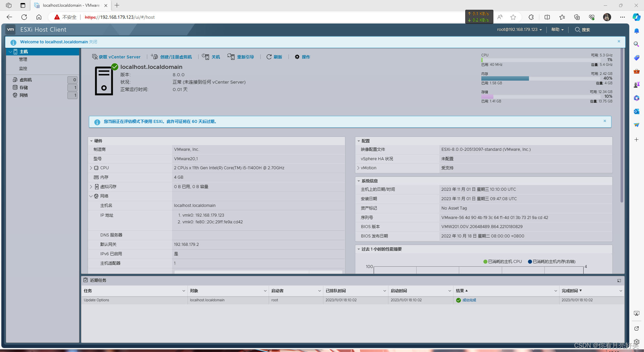Sort tasks by 结果 column
Screen dimensions: 644x352
pos(460,291)
